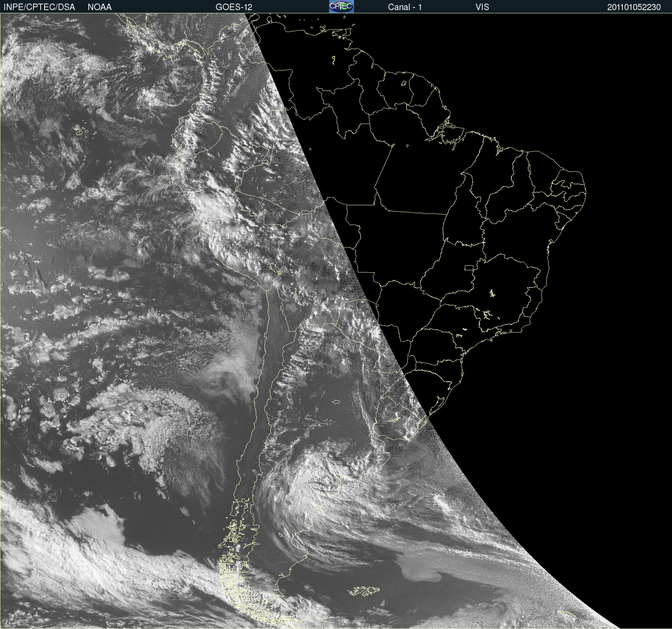Click the GOES-12 satellite label
672x629 pixels.
tap(234, 7)
